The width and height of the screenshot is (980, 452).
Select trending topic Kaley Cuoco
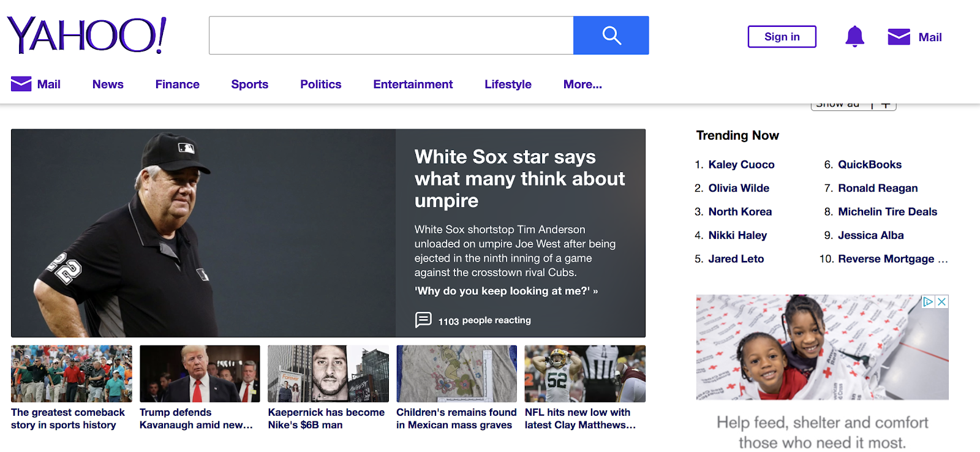point(741,165)
